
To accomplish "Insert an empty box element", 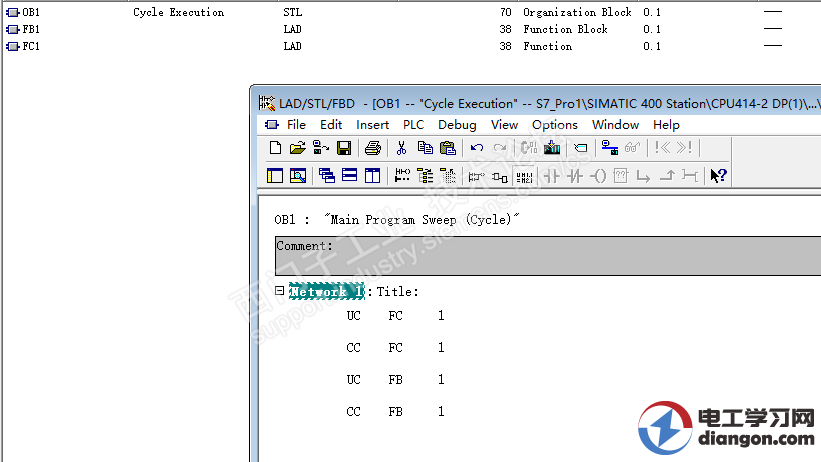I will [620, 175].
